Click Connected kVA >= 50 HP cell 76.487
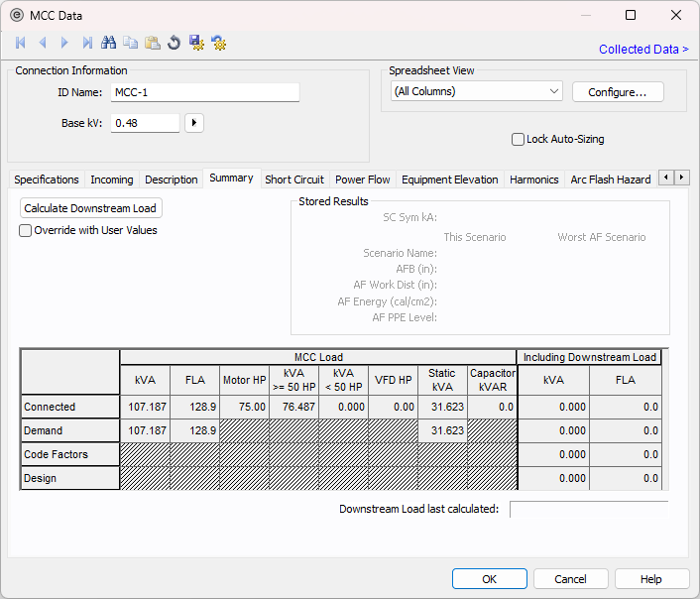Image resolution: width=700 pixels, height=599 pixels. pos(293,407)
